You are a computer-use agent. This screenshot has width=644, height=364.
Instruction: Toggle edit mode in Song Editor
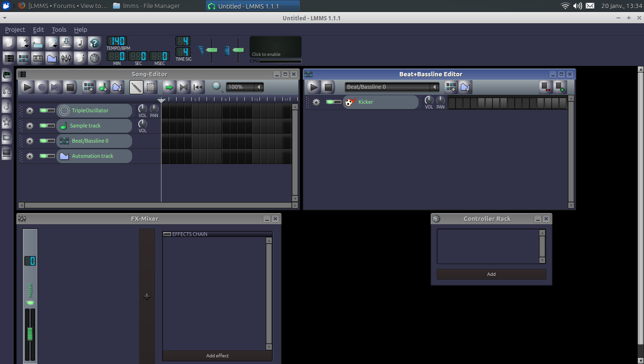click(x=151, y=87)
